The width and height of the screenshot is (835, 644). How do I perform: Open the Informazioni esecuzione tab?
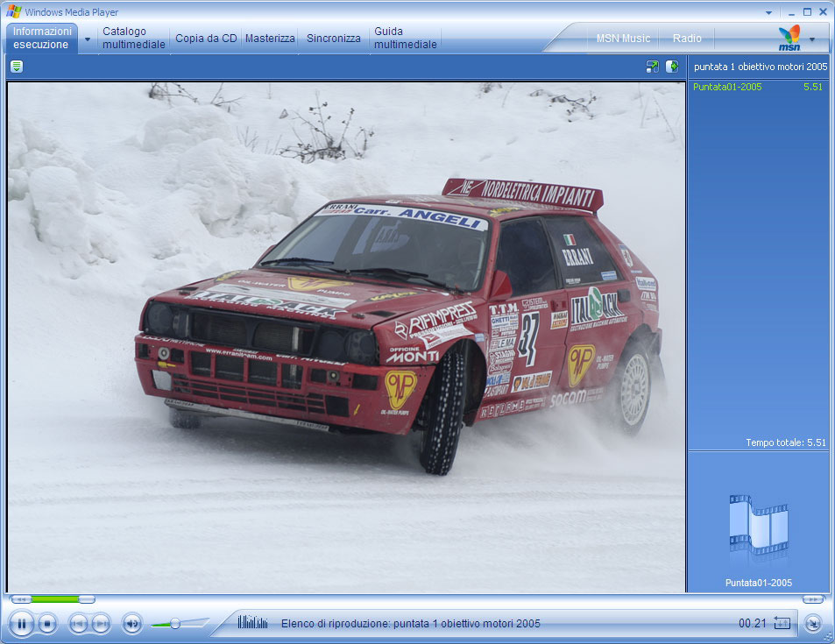click(42, 38)
